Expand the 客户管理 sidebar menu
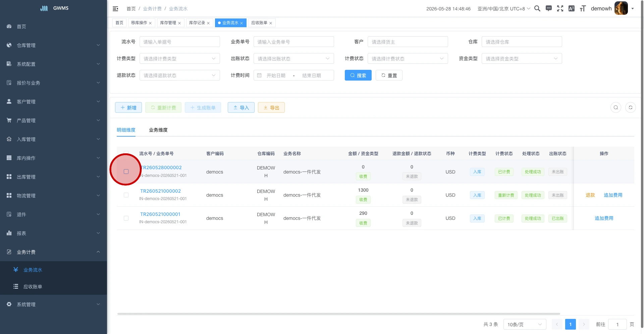The image size is (644, 334). (x=53, y=102)
